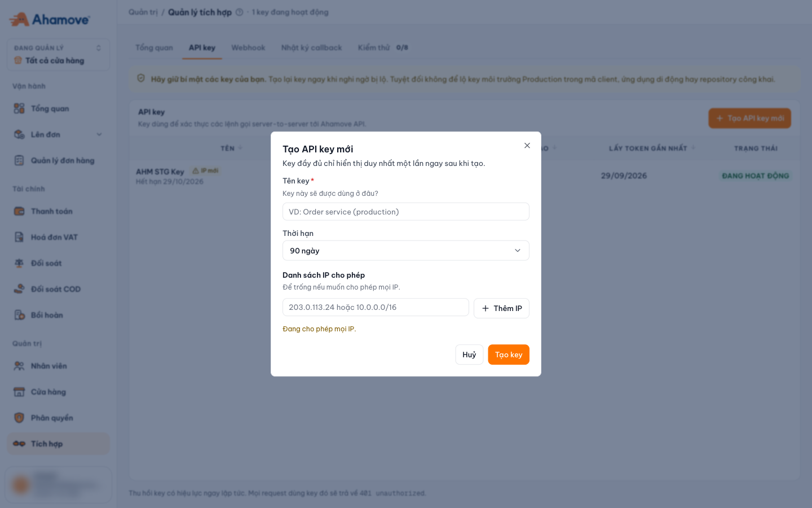Open the Thời hạn 90 ngày dropdown
The image size is (812, 508).
406,251
